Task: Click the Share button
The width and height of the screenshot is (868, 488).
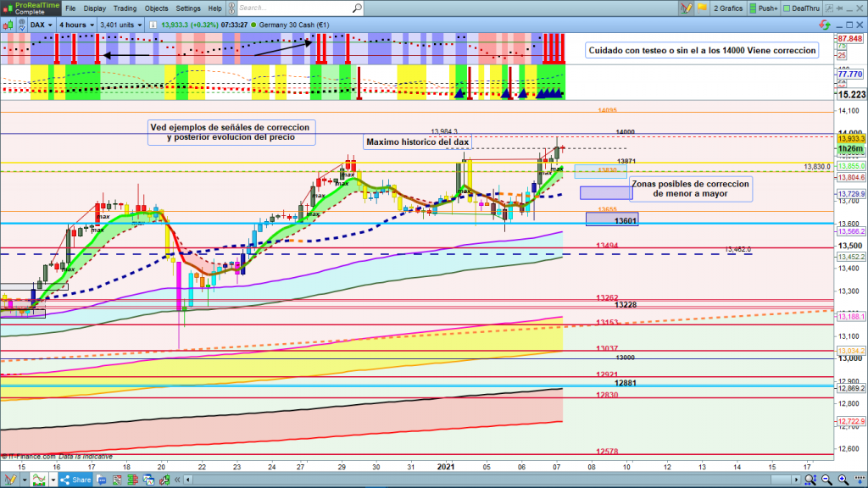Action: (78, 480)
